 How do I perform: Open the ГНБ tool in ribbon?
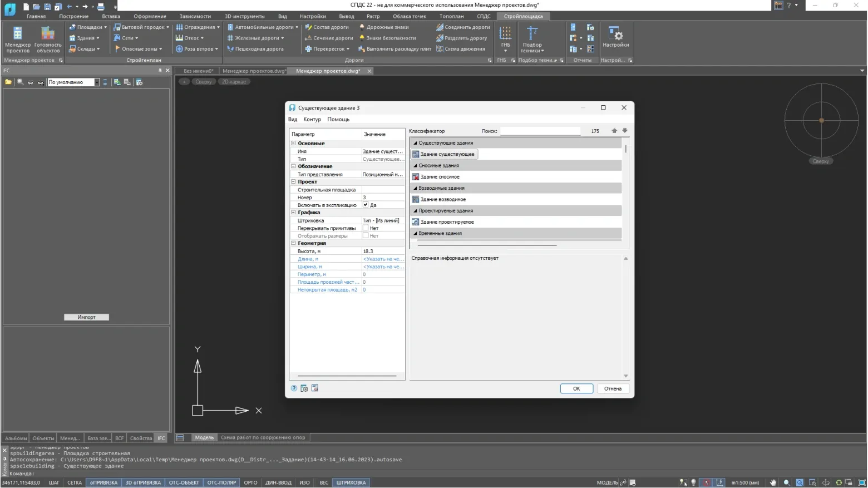[x=505, y=38]
